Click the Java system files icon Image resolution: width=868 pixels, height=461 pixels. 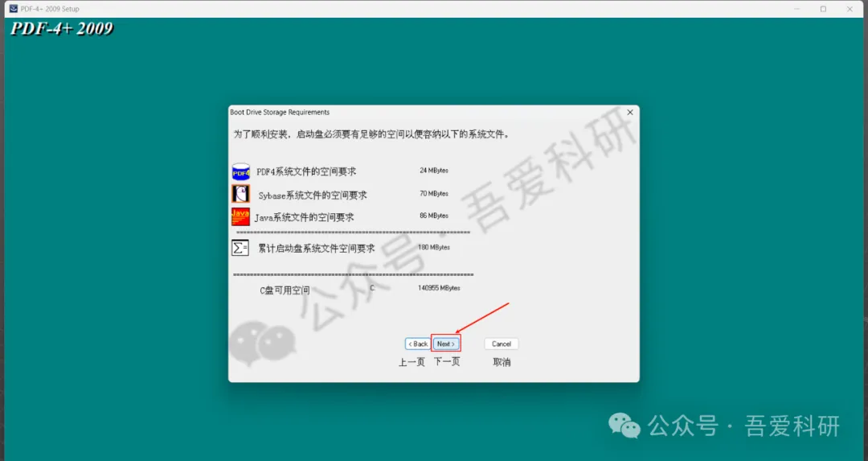tap(241, 216)
